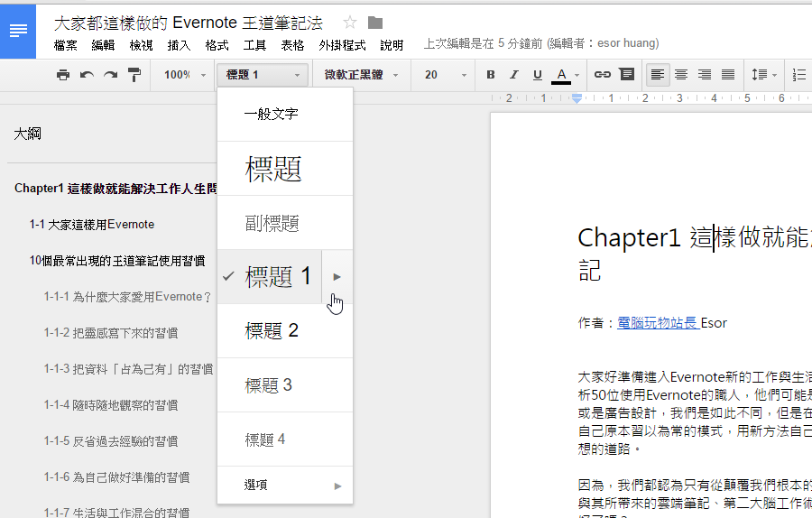The height and width of the screenshot is (518, 812).
Task: Open outline item 1-1-2 把靈感寫下來的習慣
Action: click(x=111, y=333)
